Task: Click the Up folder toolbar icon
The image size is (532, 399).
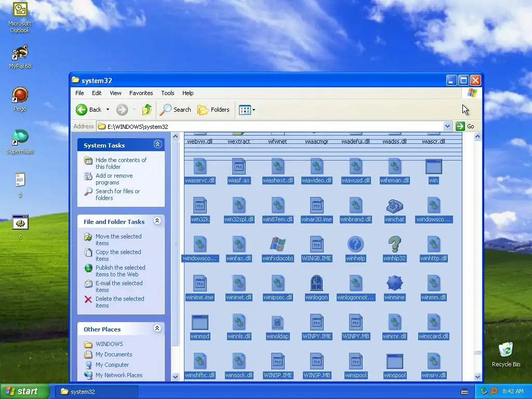Action: (147, 110)
